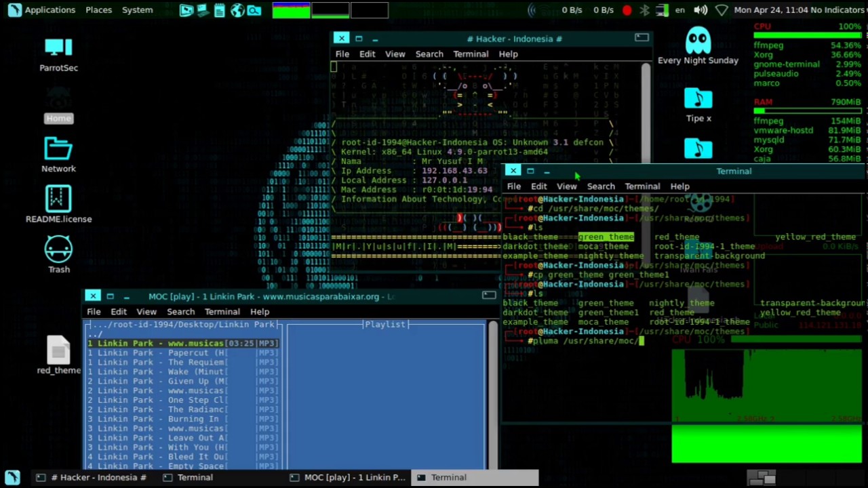868x488 pixels.
Task: Open View menu in front Terminal window
Action: coord(566,186)
